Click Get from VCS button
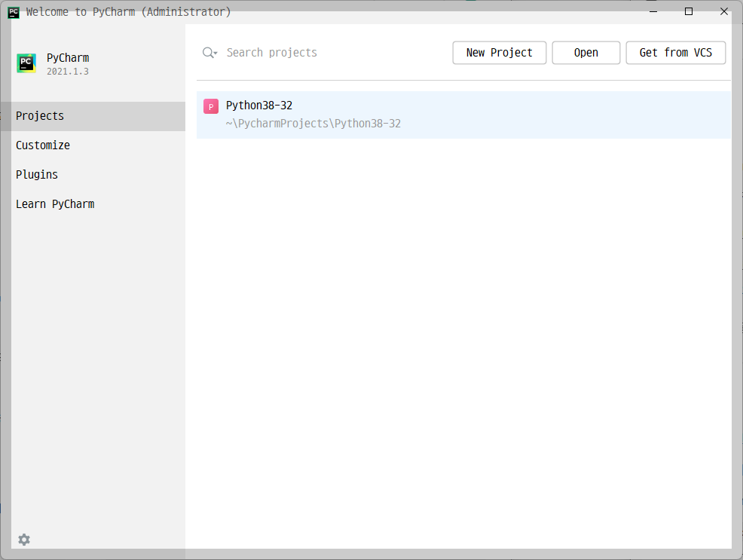 676,53
